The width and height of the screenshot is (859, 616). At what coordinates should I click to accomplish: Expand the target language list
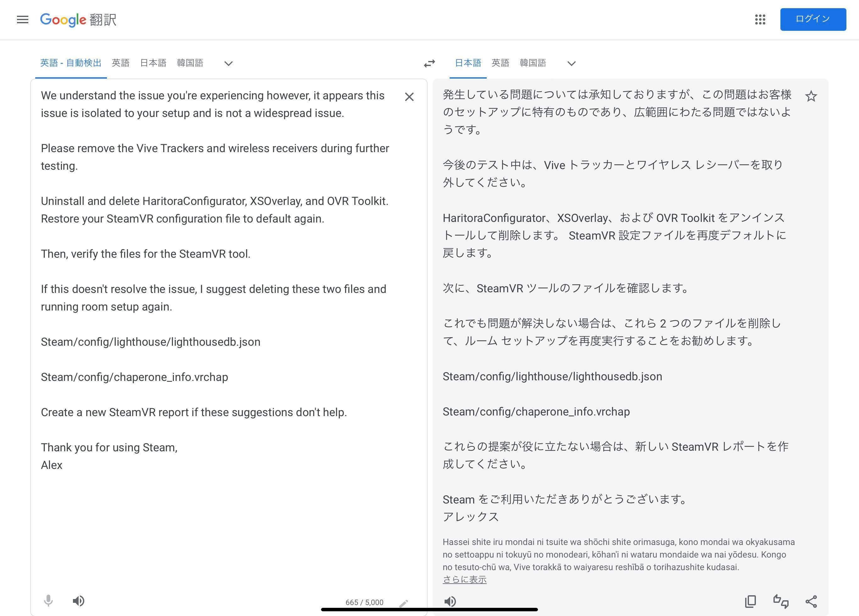tap(572, 63)
